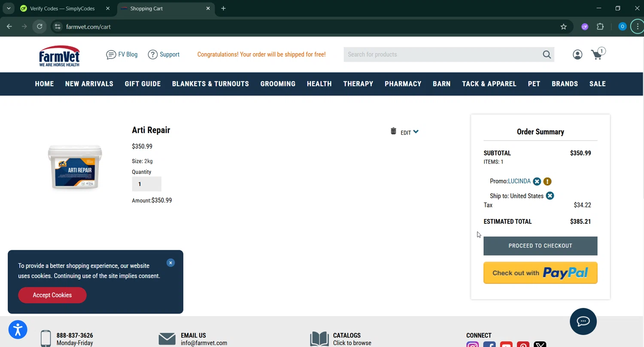Open the PHARMACY menu
This screenshot has width=644, height=347.
(x=403, y=84)
